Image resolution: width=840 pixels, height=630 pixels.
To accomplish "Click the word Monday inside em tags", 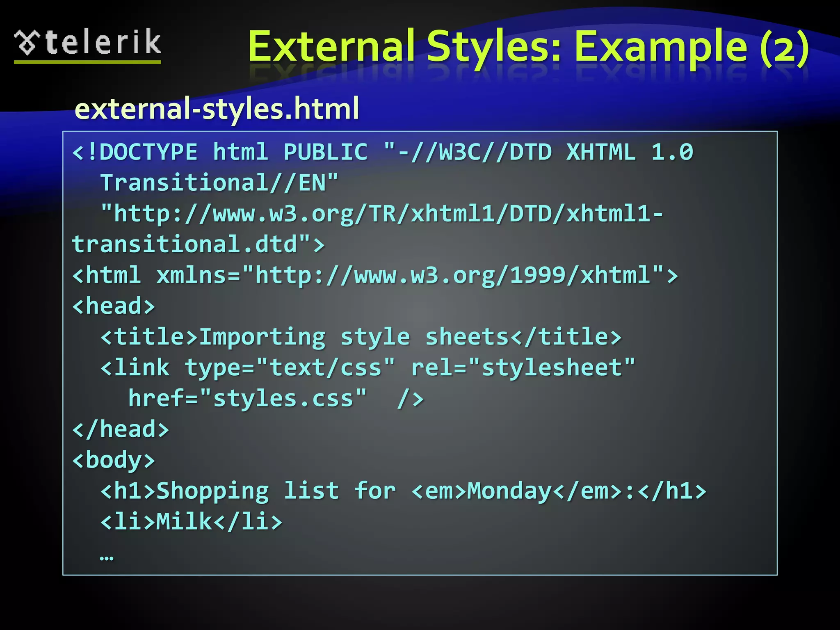I will point(509,491).
